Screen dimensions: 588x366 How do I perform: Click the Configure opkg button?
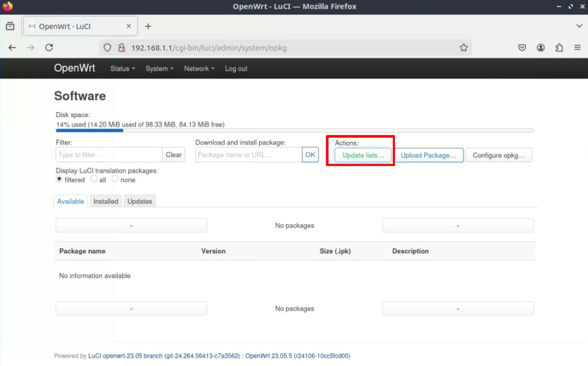pyautogui.click(x=498, y=155)
